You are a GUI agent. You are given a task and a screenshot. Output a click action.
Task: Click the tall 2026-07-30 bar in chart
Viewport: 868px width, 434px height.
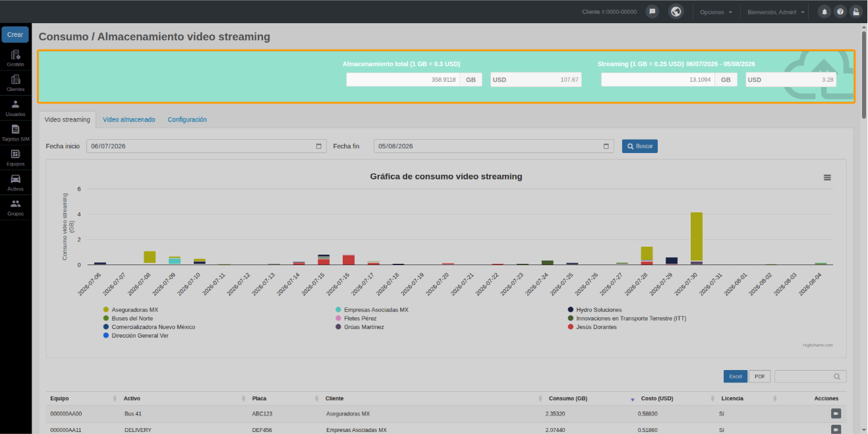click(x=697, y=237)
